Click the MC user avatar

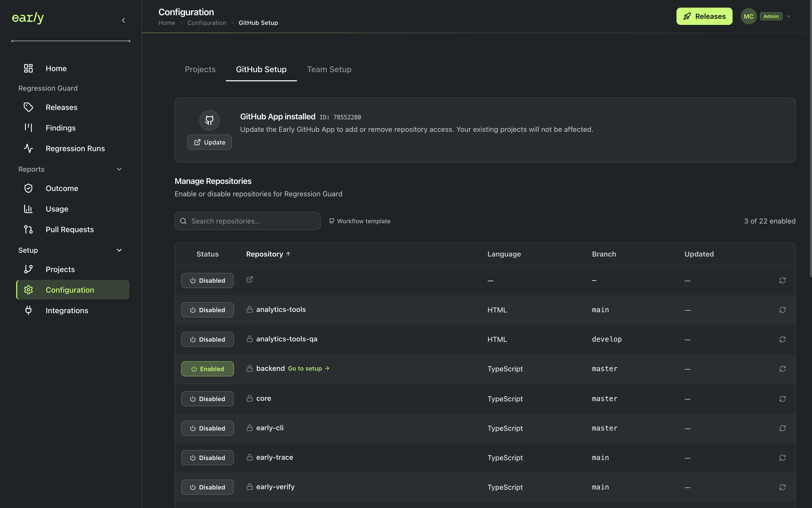click(749, 16)
